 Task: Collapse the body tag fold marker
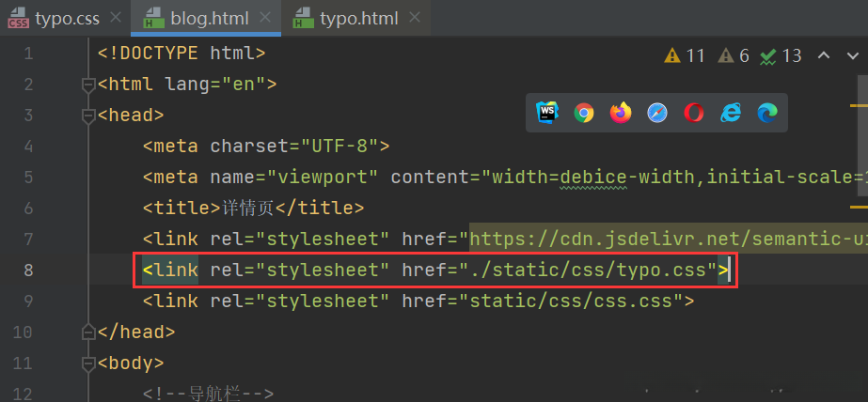coord(89,363)
